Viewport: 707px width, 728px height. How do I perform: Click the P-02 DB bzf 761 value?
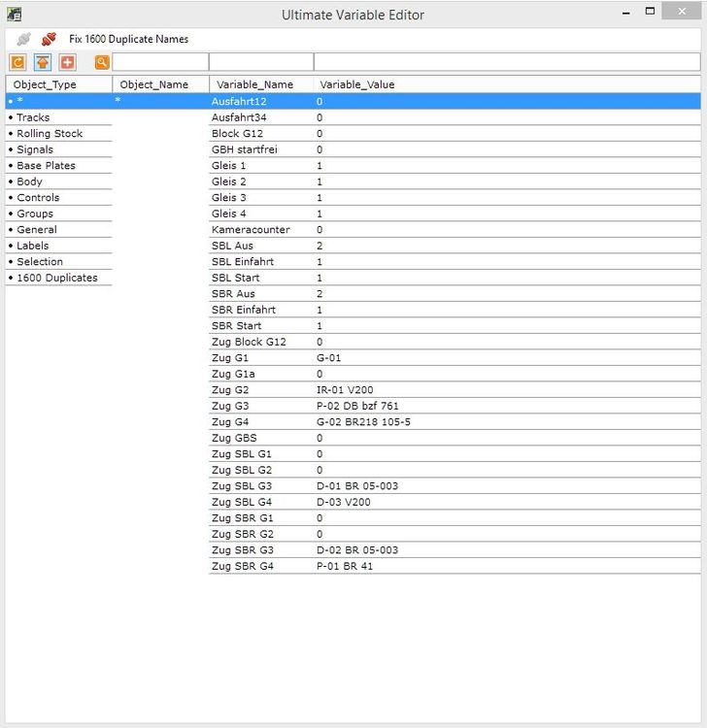coord(357,406)
